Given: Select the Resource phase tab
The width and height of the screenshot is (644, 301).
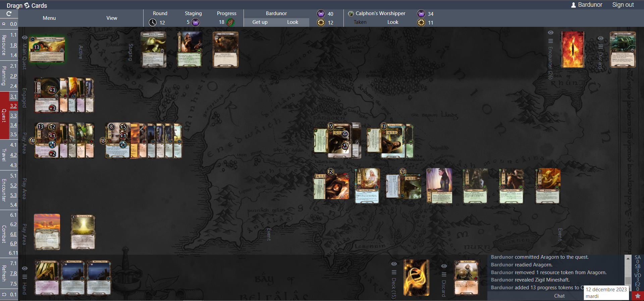Looking at the screenshot, I should [4, 45].
